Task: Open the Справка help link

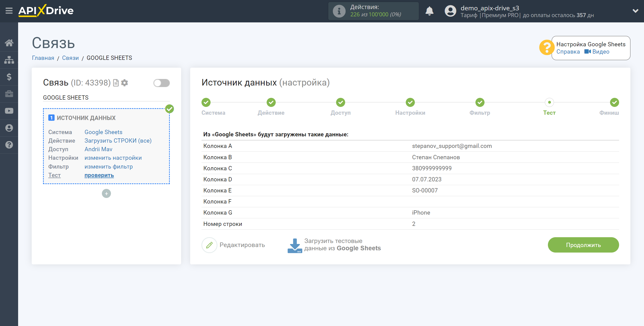Action: pos(568,52)
